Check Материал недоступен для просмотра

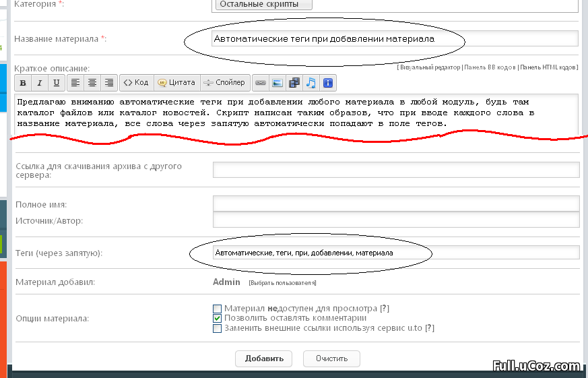point(217,309)
